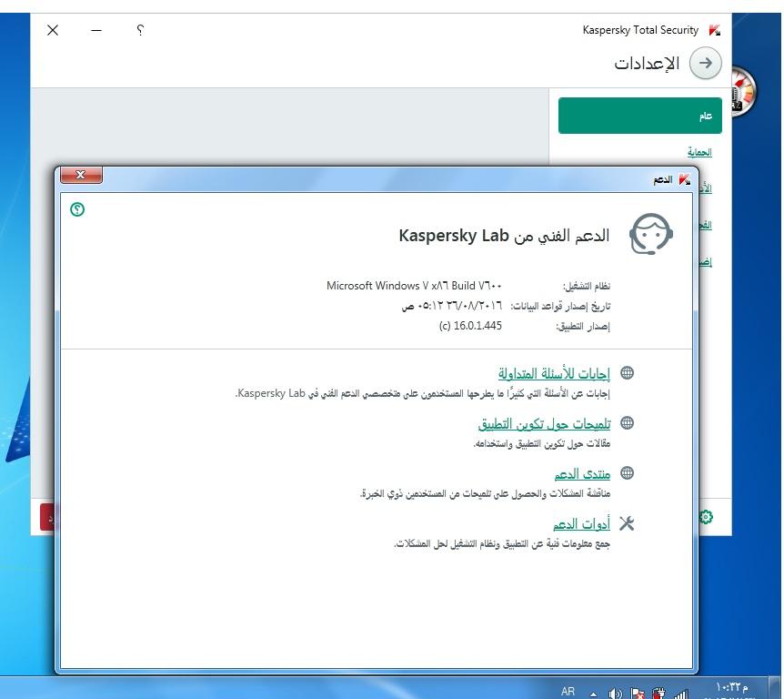Go back using the arrow beside الإعدادات

click(x=706, y=63)
